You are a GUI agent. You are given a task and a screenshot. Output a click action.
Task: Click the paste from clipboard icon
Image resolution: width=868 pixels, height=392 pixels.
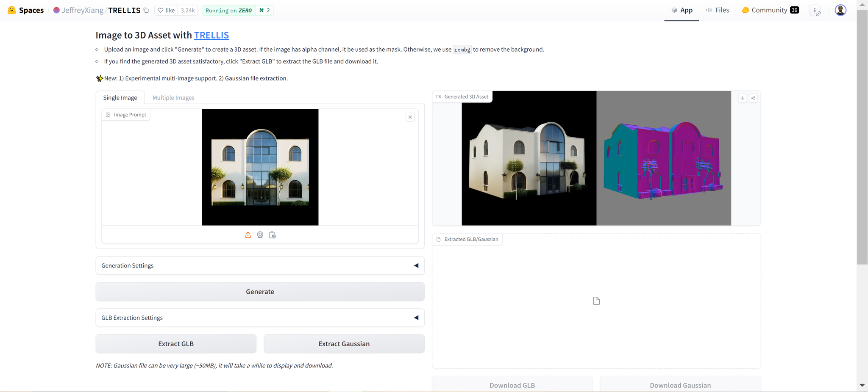(273, 235)
